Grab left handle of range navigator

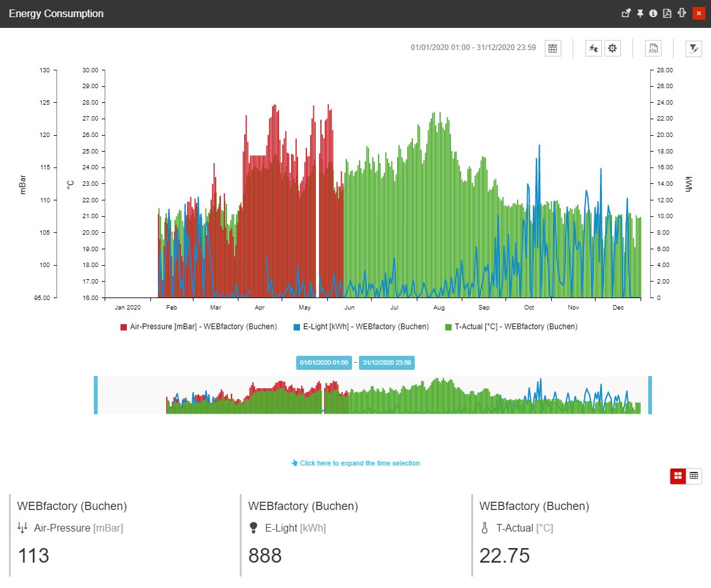point(96,395)
